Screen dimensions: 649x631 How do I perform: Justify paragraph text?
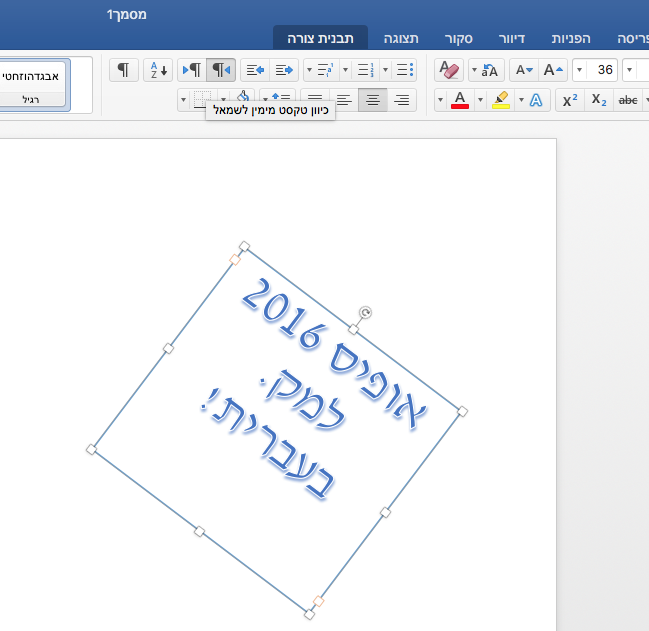(x=315, y=98)
